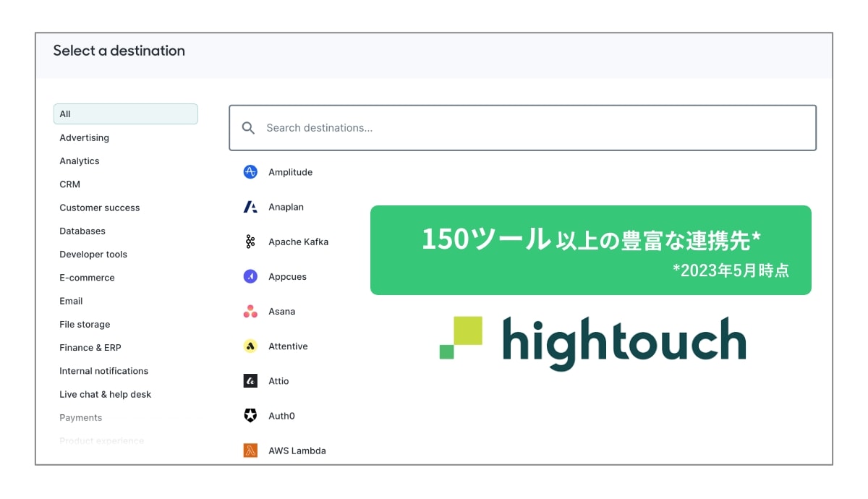Click the Amplitude logo icon

pos(250,172)
